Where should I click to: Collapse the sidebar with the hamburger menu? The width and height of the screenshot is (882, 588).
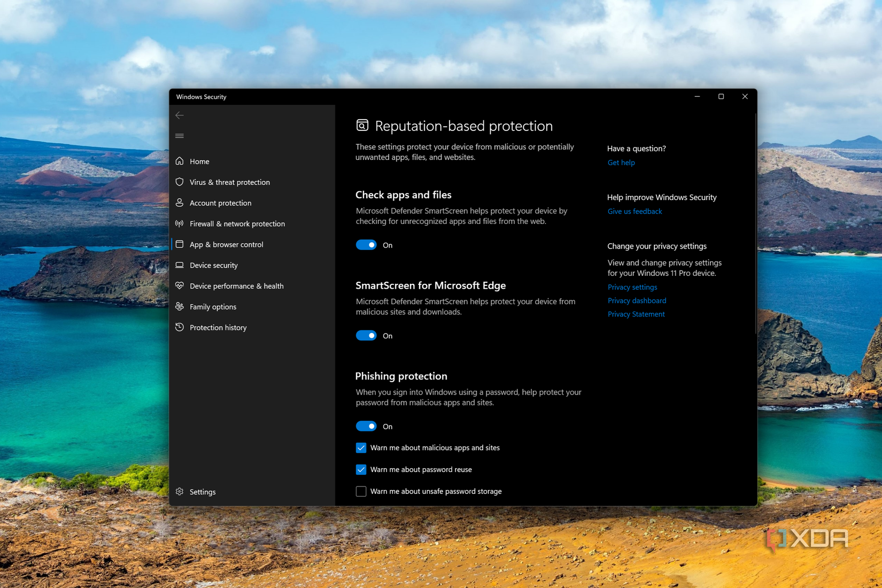click(x=180, y=136)
